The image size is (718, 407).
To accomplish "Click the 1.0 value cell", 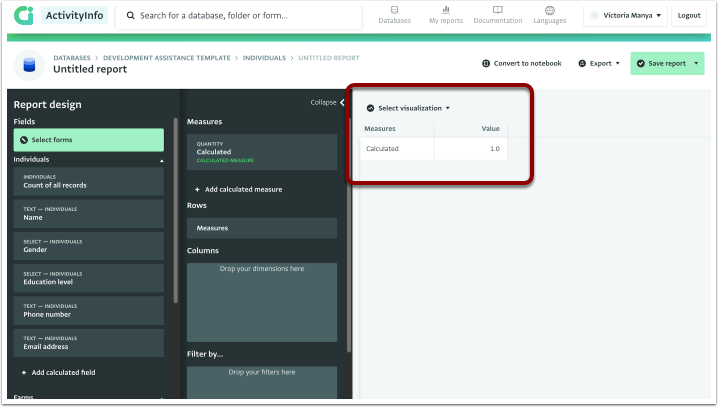I will [470, 149].
